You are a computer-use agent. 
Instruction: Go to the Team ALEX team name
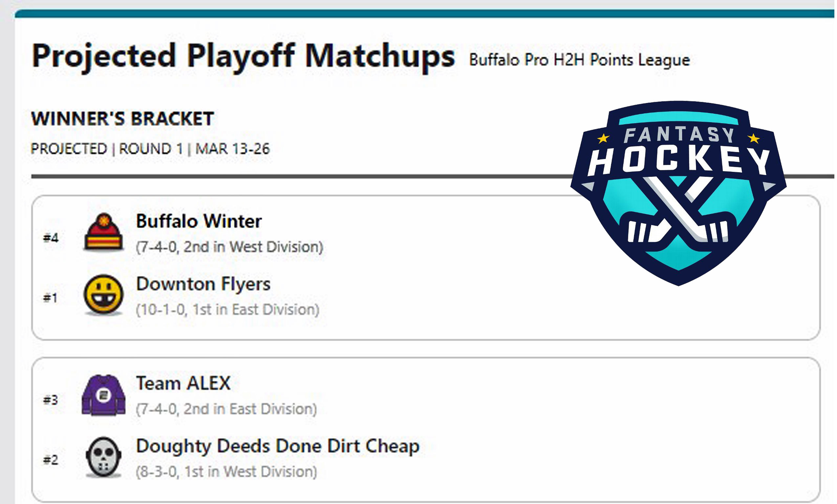coord(183,383)
